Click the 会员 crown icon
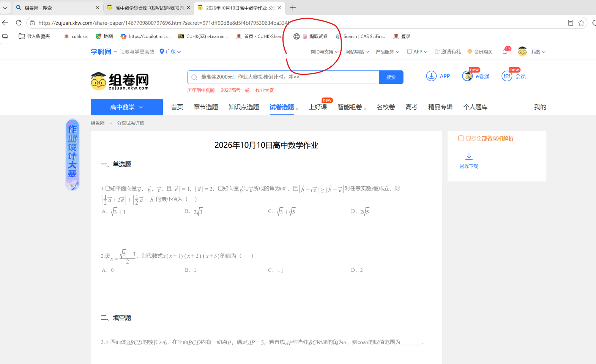This screenshot has width=596, height=364. tap(507, 76)
